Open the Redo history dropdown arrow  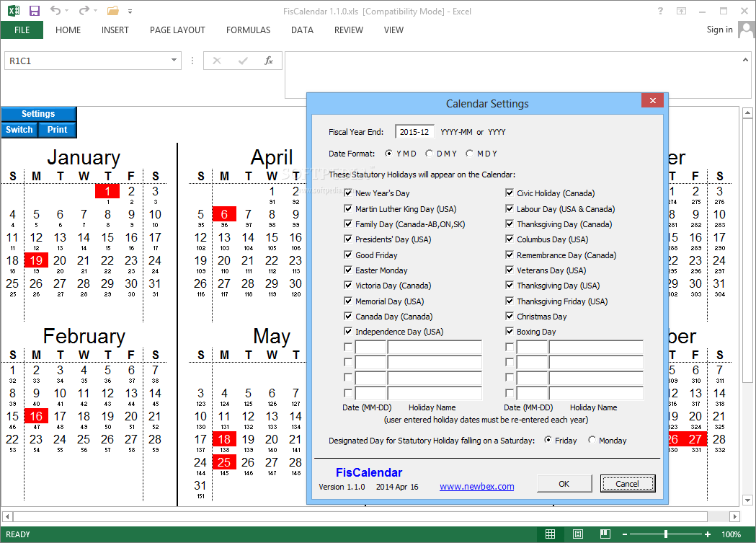(95, 11)
